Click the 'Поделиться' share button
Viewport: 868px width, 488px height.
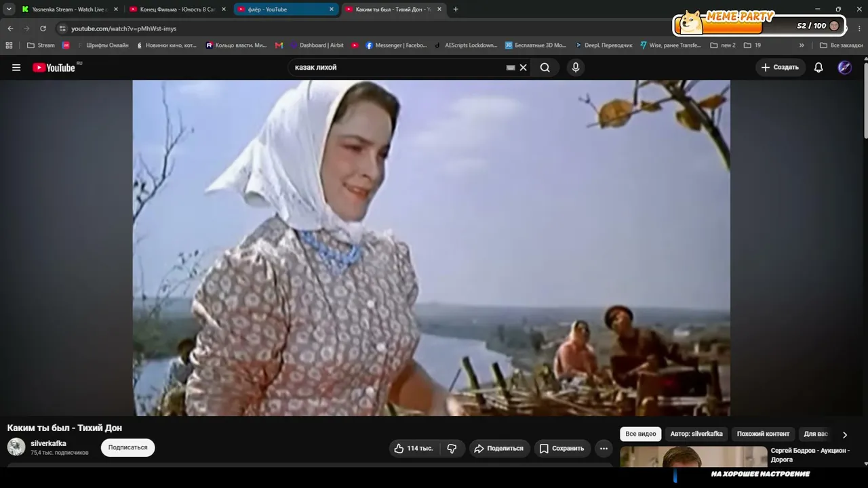click(x=499, y=448)
